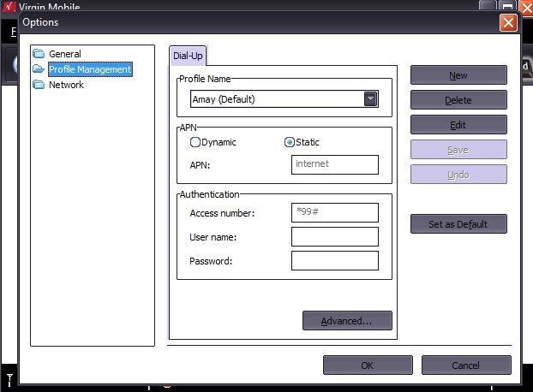The image size is (533, 392).
Task: Switch to the Dial-Up tab
Action: 188,56
